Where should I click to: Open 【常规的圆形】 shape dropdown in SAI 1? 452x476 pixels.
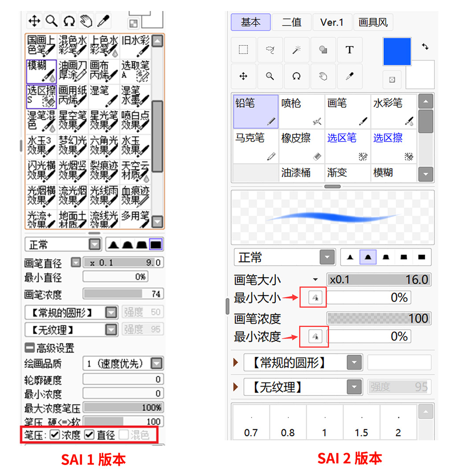point(111,312)
